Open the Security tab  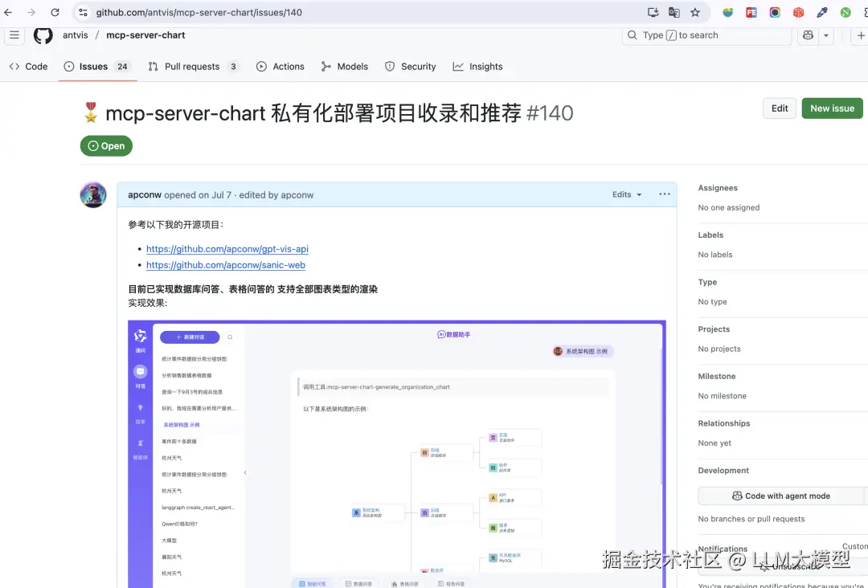[x=411, y=67]
